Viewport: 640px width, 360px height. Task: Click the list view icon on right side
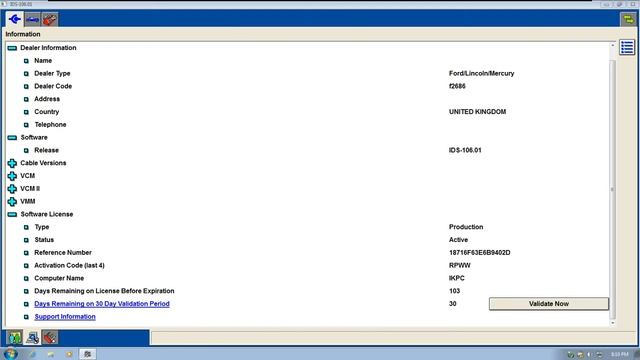(627, 47)
